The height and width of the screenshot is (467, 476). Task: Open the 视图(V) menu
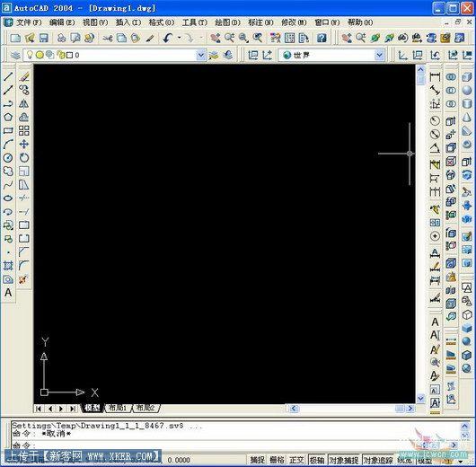(x=95, y=22)
